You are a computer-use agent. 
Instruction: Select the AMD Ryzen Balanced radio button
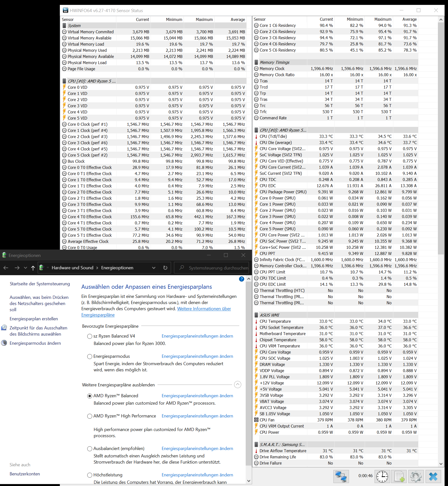tap(90, 396)
